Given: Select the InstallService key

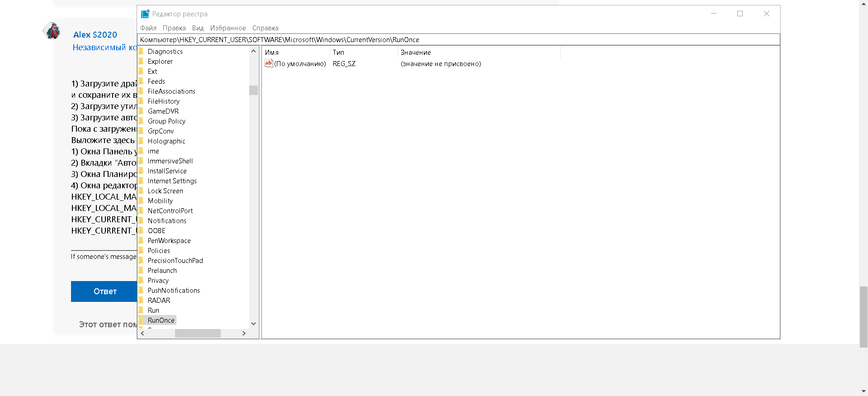Looking at the screenshot, I should [x=167, y=171].
